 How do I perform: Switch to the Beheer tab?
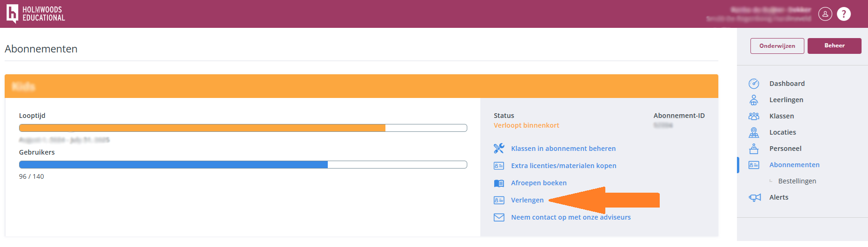tap(834, 46)
